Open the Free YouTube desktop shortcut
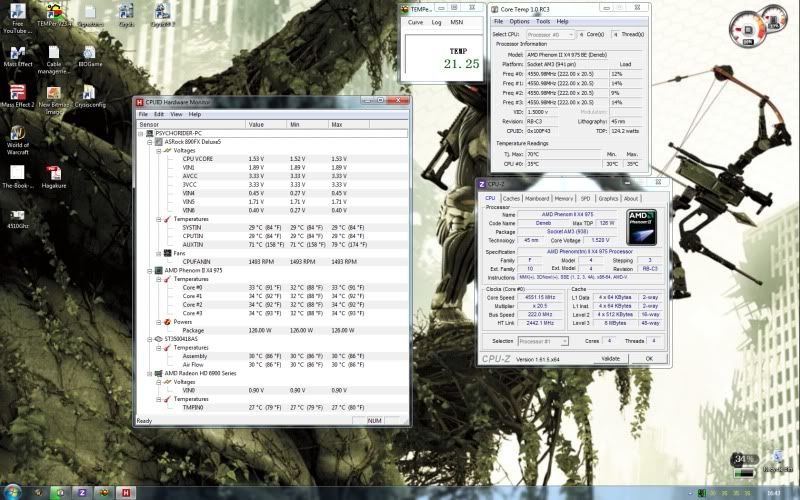The image size is (800, 500). 17,17
